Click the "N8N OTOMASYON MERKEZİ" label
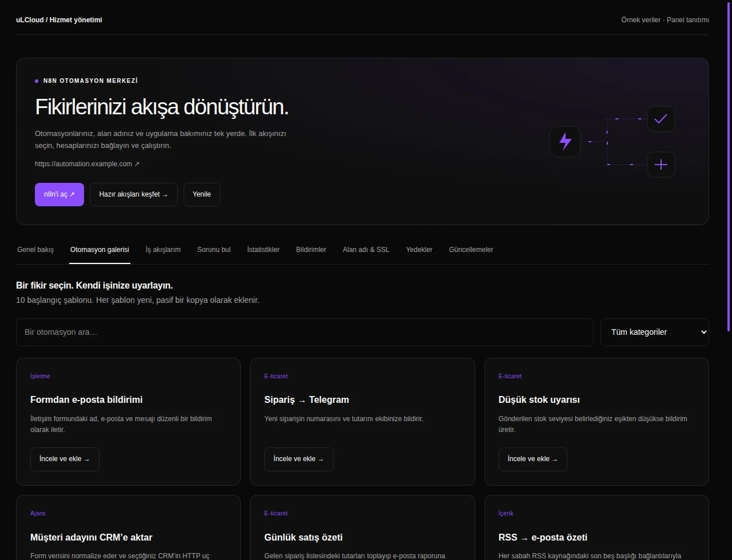This screenshot has width=732, height=560. pos(90,81)
